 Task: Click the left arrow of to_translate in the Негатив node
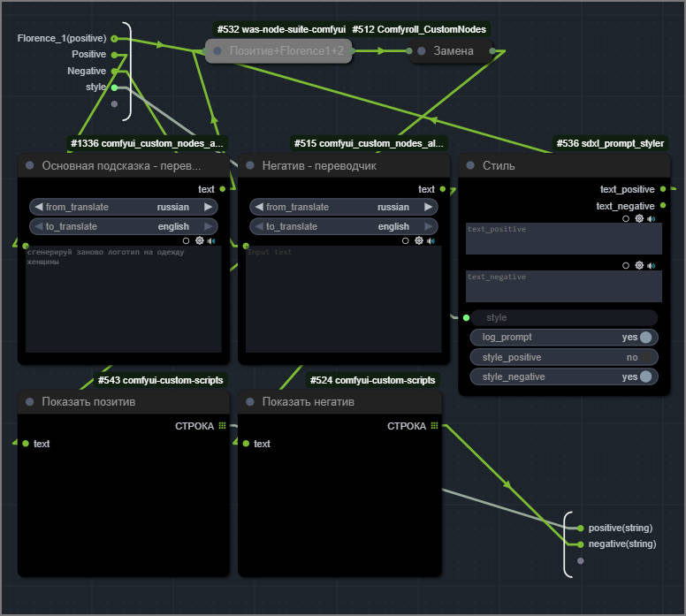point(259,226)
